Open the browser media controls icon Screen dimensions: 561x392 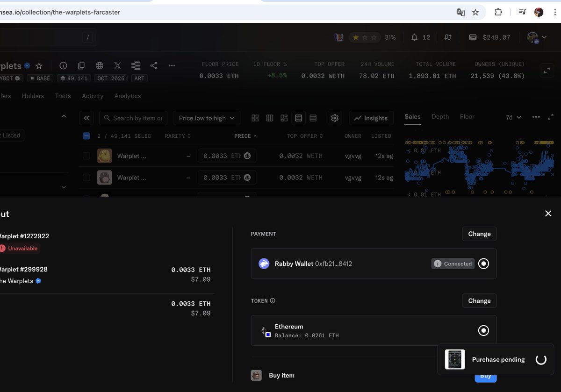pos(523,12)
